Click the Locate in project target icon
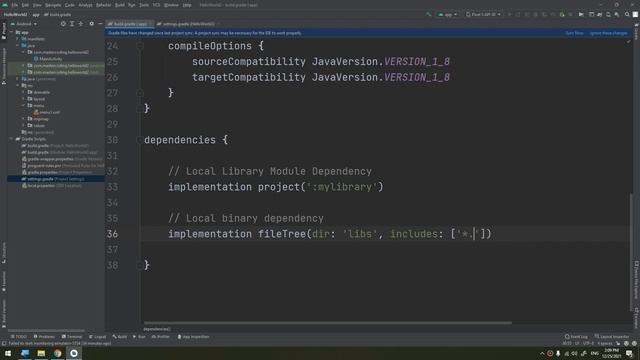 coord(63,24)
